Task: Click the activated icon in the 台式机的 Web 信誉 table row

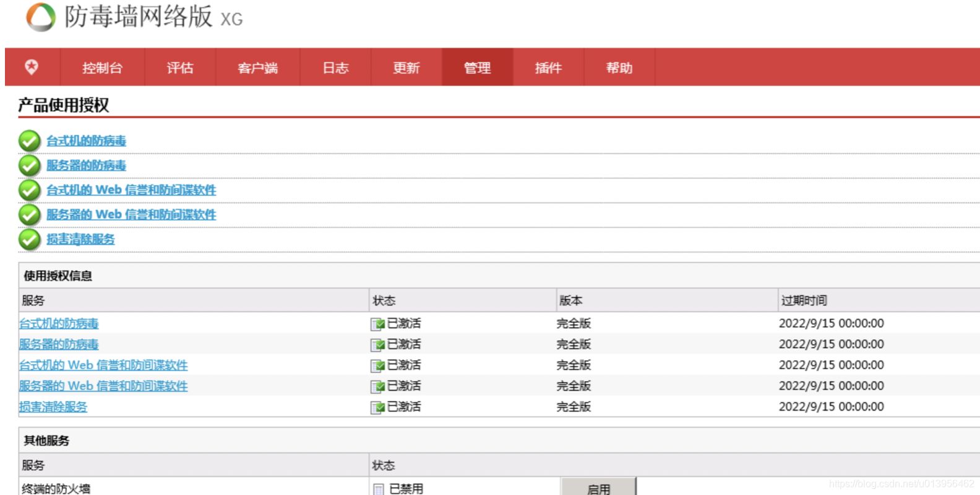Action: [377, 366]
